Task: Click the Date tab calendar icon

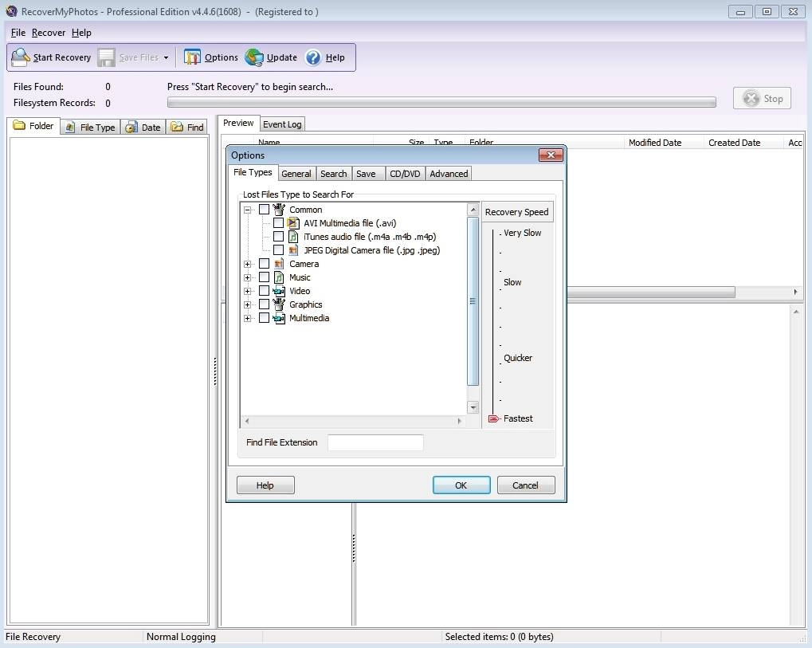Action: (131, 128)
